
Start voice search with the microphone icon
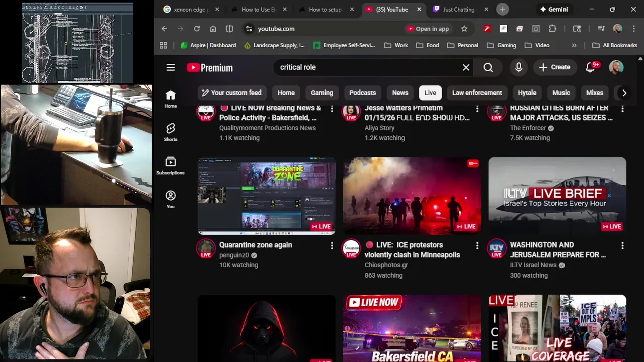coord(519,67)
